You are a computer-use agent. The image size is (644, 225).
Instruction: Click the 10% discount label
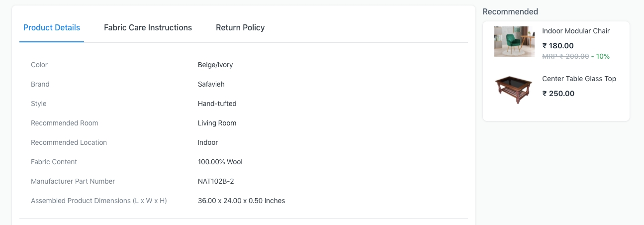tap(603, 56)
